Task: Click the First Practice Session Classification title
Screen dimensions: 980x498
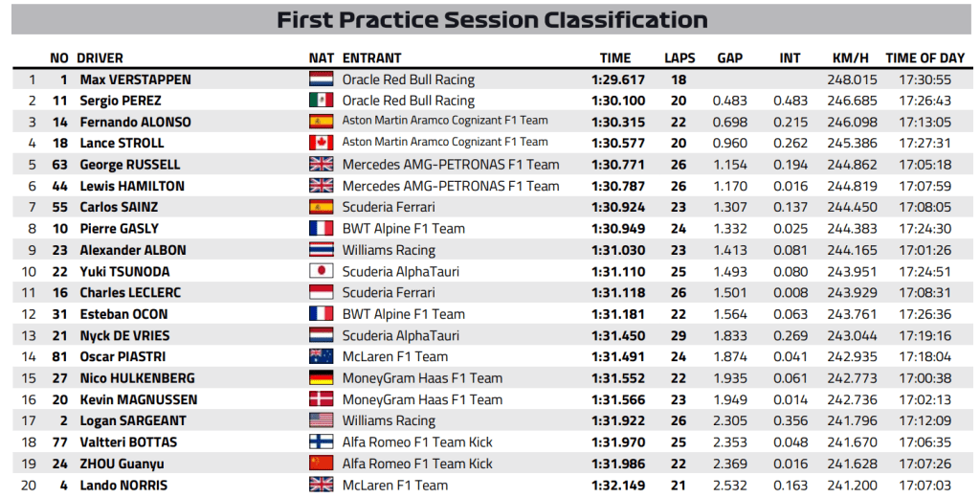Action: tap(492, 20)
